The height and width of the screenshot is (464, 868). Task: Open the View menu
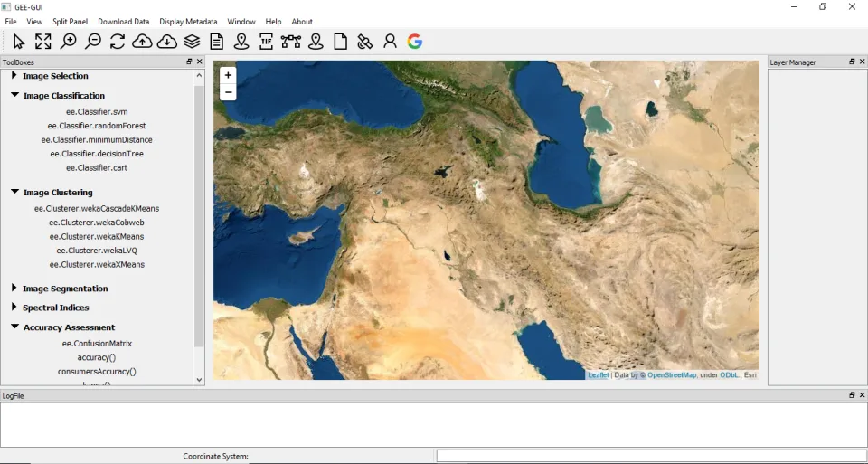click(x=34, y=22)
